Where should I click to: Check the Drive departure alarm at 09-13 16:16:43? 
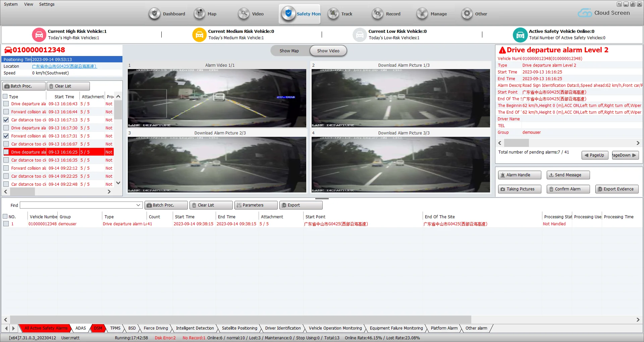pyautogui.click(x=6, y=104)
